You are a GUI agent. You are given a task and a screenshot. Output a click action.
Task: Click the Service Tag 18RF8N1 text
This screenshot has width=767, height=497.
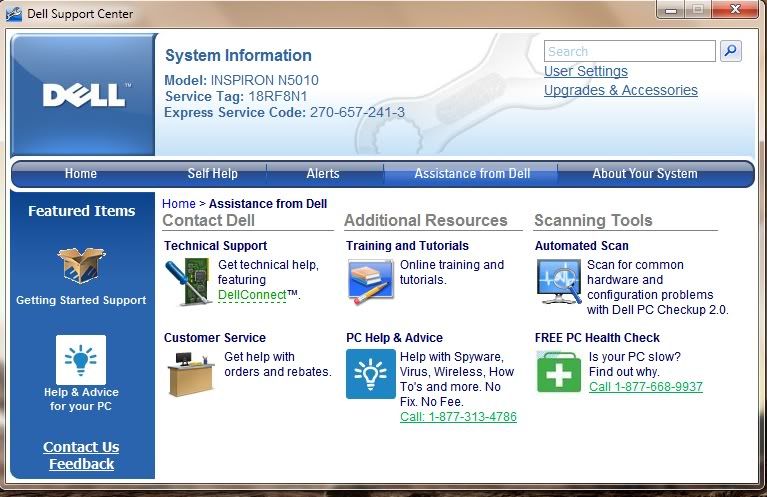coord(236,96)
